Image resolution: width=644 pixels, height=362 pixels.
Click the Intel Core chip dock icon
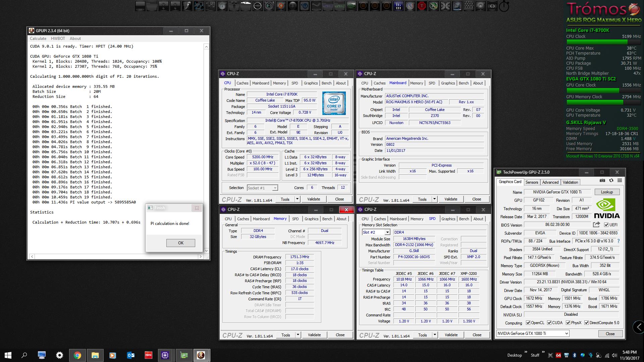click(457, 6)
